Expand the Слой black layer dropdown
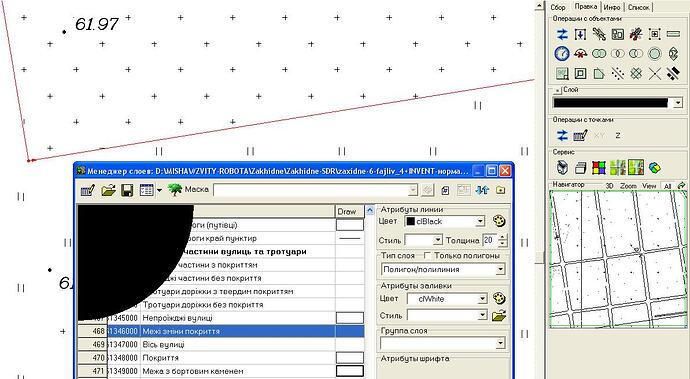 tap(678, 103)
